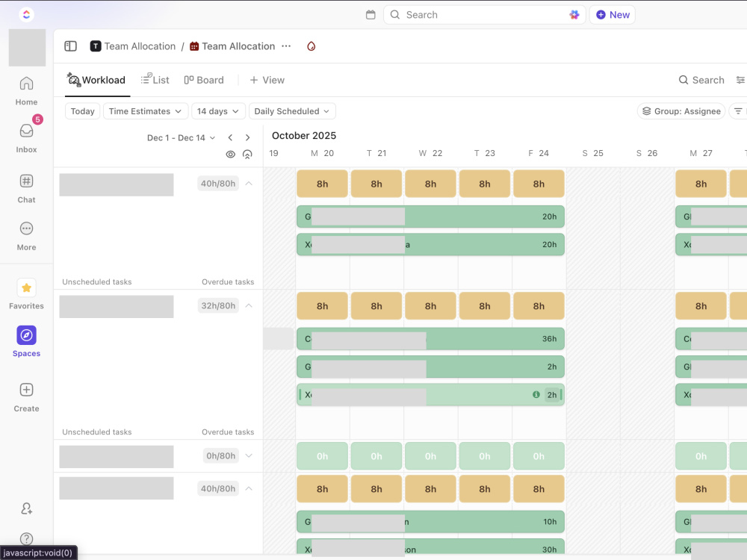This screenshot has height=560, width=747.
Task: Click the info icon on 2h task bar
Action: coord(536,395)
